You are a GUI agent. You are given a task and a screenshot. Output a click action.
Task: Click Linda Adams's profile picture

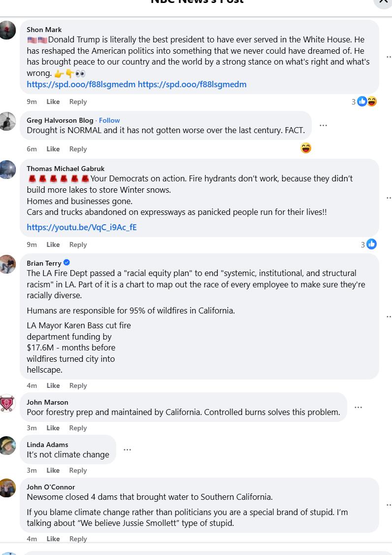pyautogui.click(x=7, y=446)
